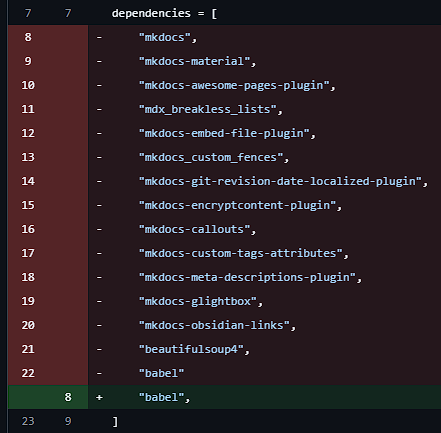Select old line number 19
441x433 pixels.
point(28,301)
